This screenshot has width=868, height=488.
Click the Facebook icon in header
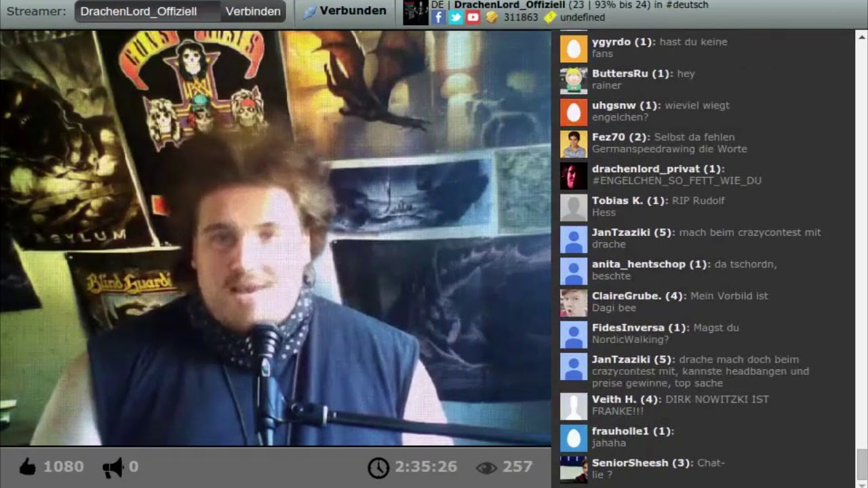tap(438, 18)
